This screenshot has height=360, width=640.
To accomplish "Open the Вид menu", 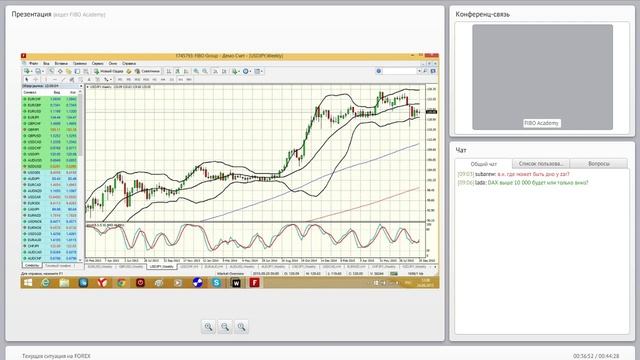I will point(47,64).
